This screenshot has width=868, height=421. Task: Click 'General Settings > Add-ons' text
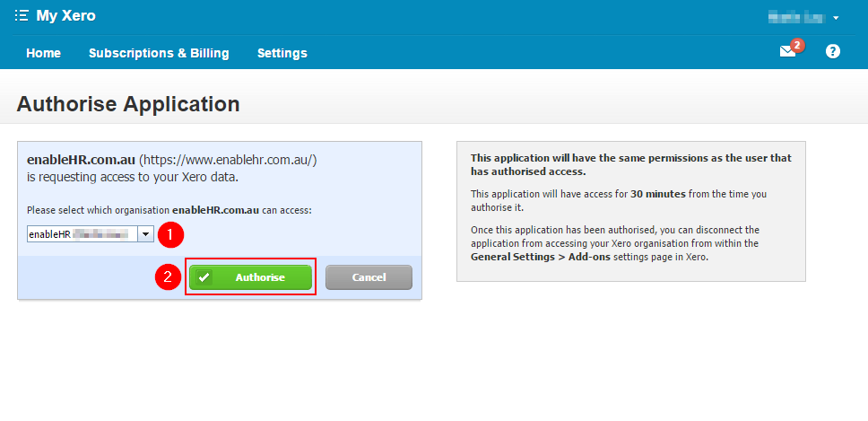pyautogui.click(x=541, y=257)
